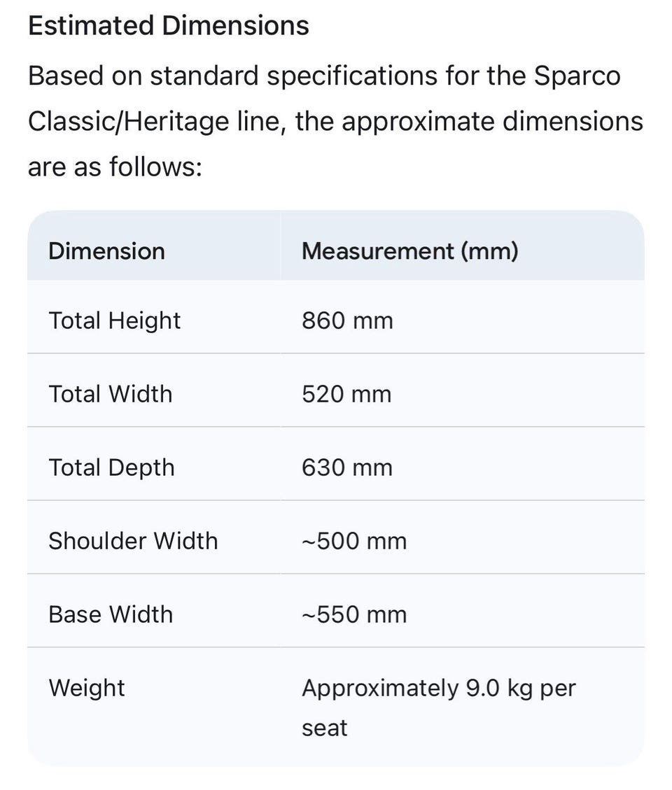
Task: Click the ~550 mm value
Action: coord(354,614)
